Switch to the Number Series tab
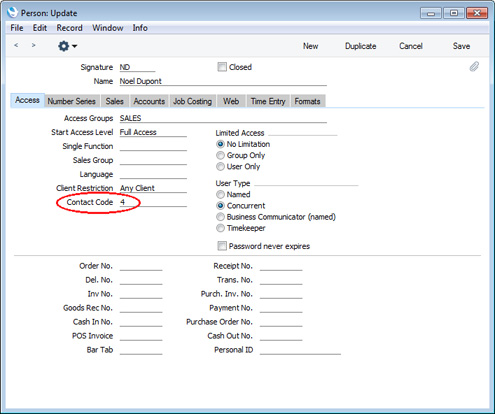Screen dimensions: 495x414 (71, 101)
